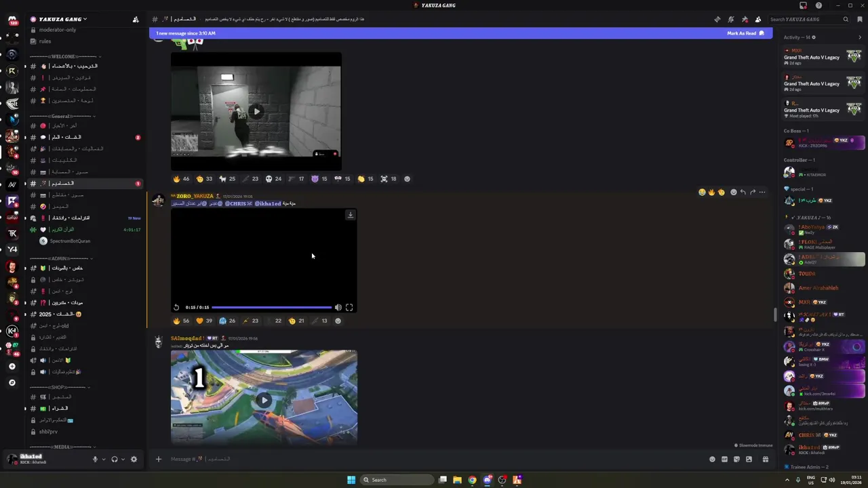The width and height of the screenshot is (868, 488).
Task: Deafen with the headphones icon
Action: coord(114,459)
